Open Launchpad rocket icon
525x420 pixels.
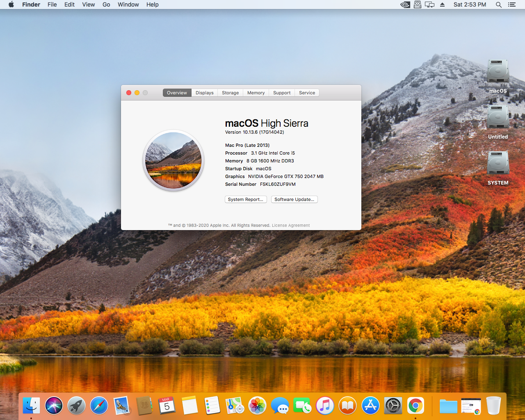76,406
